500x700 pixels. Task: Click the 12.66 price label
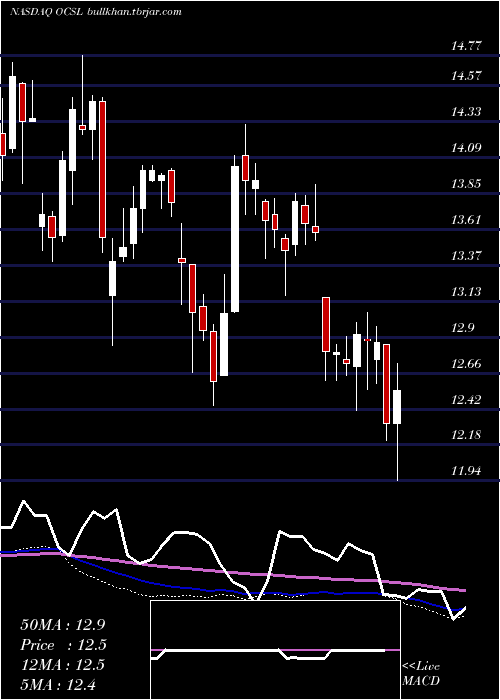pyautogui.click(x=466, y=363)
